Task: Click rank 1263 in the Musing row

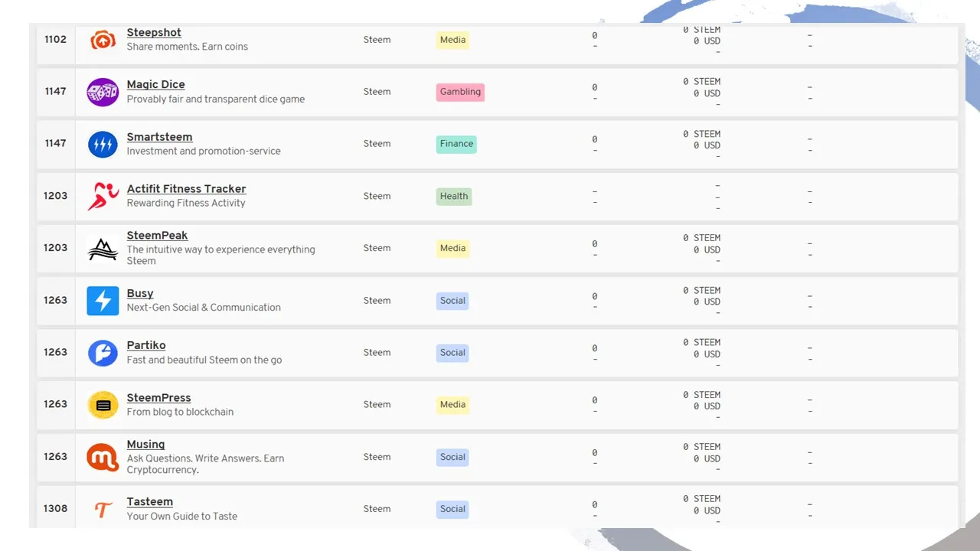Action: (x=55, y=457)
